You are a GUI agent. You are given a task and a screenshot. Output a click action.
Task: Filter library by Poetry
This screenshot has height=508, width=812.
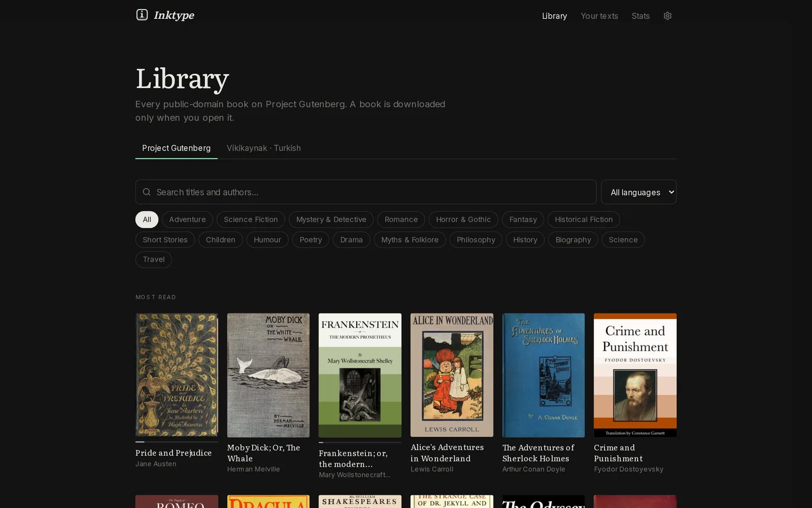pyautogui.click(x=311, y=240)
